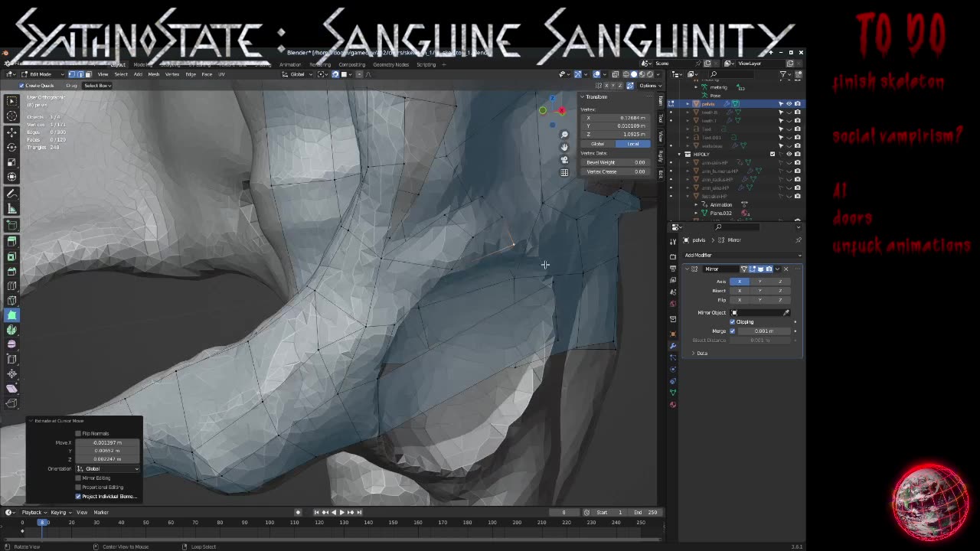Image resolution: width=980 pixels, height=551 pixels.
Task: Expand the Data section of Mirror modifier
Action: [x=698, y=353]
